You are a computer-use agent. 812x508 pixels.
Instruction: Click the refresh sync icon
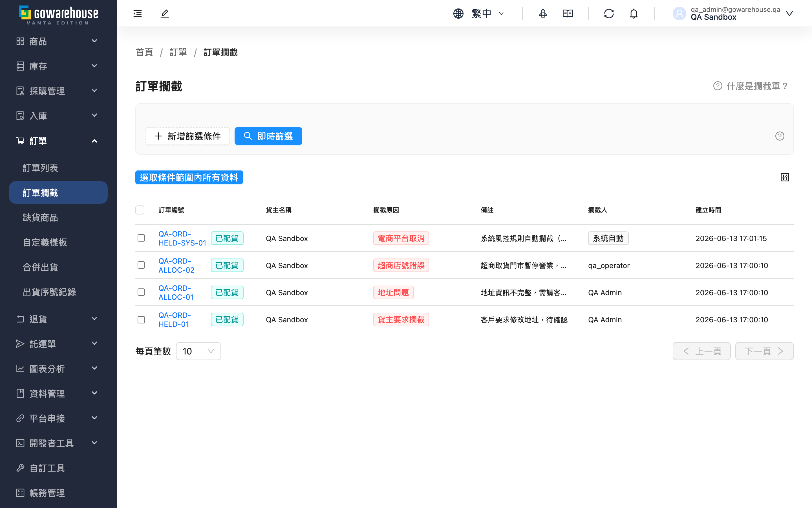(609, 14)
